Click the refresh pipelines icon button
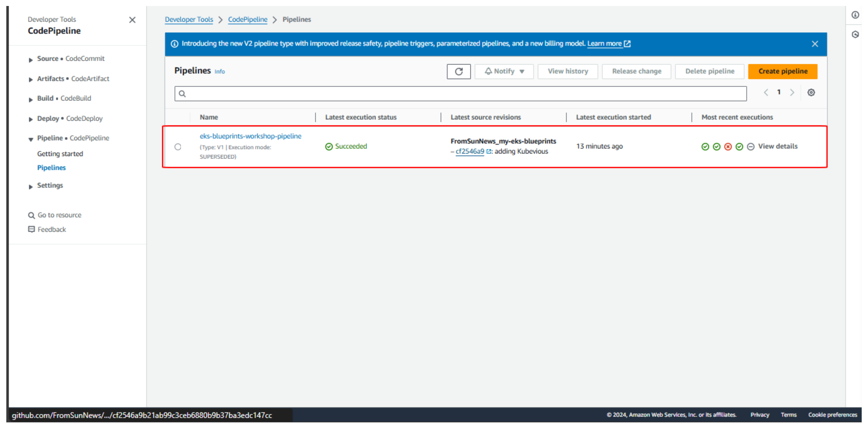The image size is (868, 429). click(458, 71)
